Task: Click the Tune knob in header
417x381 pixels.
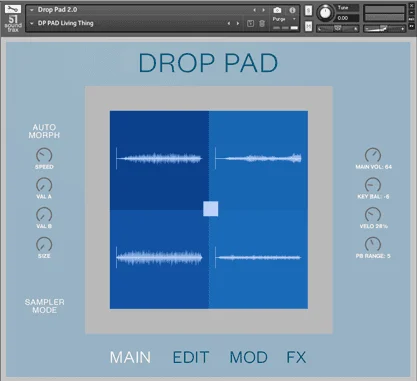Action: click(325, 13)
